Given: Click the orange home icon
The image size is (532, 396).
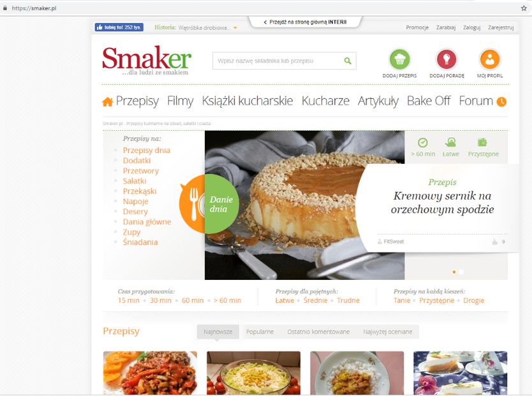Looking at the screenshot, I should (108, 101).
